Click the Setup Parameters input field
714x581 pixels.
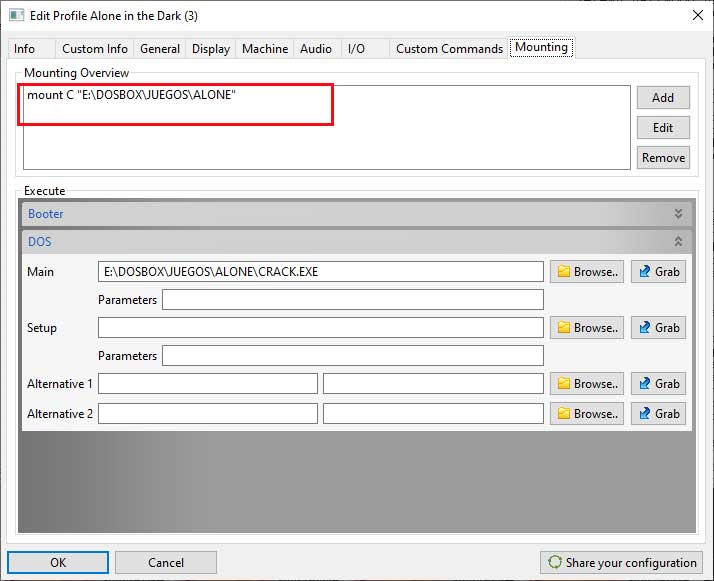pyautogui.click(x=353, y=356)
